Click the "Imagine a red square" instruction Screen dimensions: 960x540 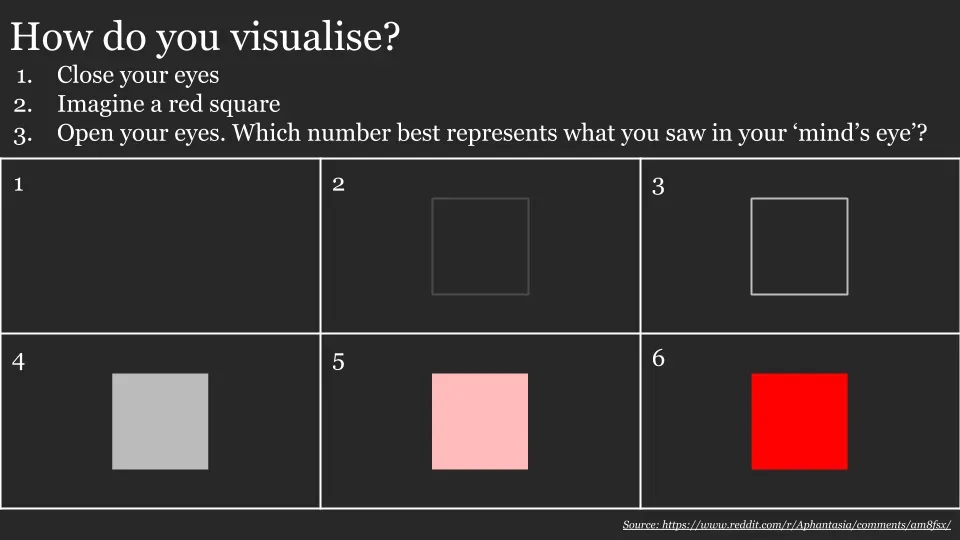point(168,104)
